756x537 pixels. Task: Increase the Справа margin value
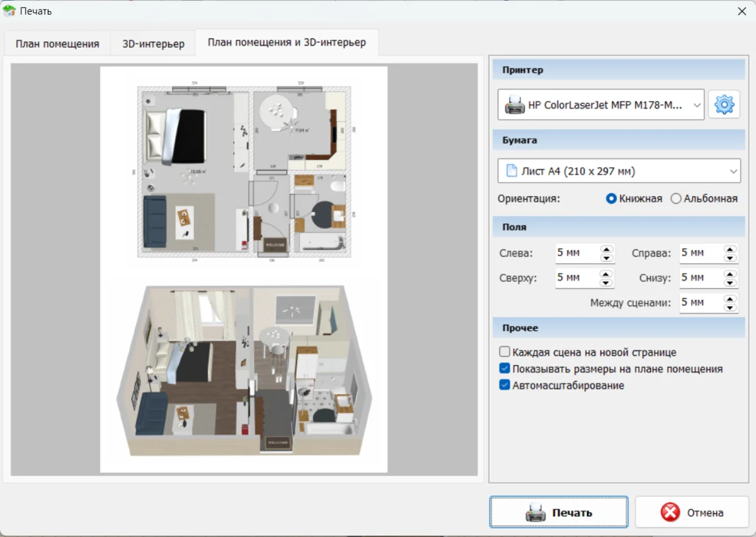pos(730,249)
